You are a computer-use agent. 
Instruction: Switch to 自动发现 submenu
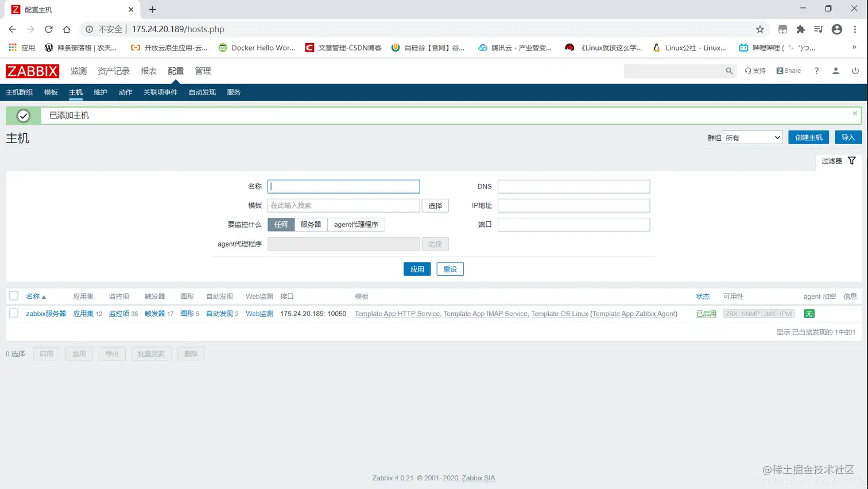tap(202, 92)
